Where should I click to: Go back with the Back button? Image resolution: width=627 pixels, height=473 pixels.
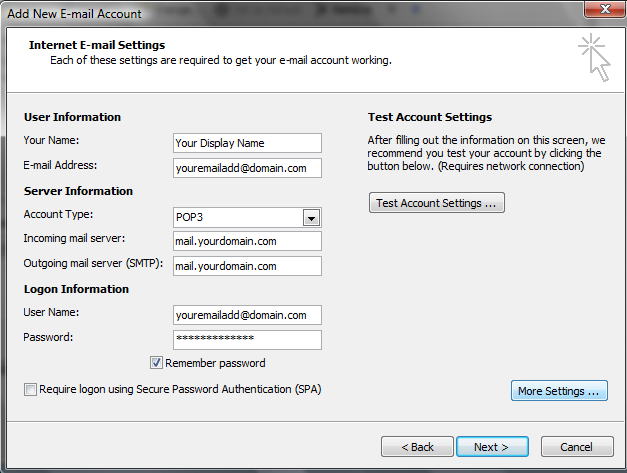pyautogui.click(x=415, y=446)
